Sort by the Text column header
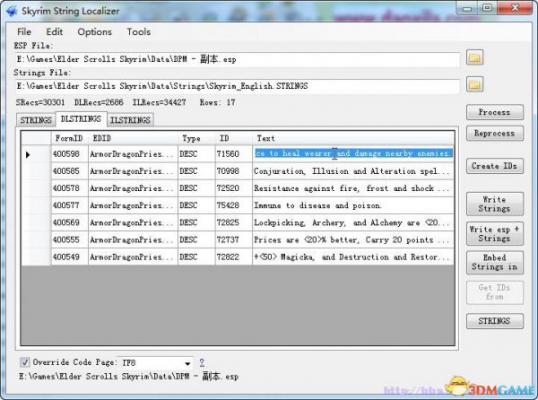This screenshot has width=538, height=400. tap(353, 138)
